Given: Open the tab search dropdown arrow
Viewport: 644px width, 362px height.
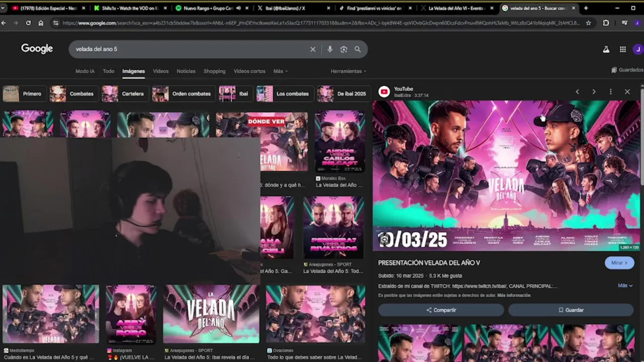Looking at the screenshot, I should tap(3, 8).
